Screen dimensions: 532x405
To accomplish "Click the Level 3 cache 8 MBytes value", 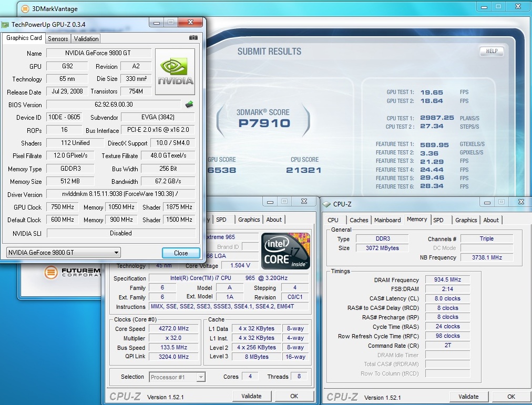I will [x=257, y=357].
